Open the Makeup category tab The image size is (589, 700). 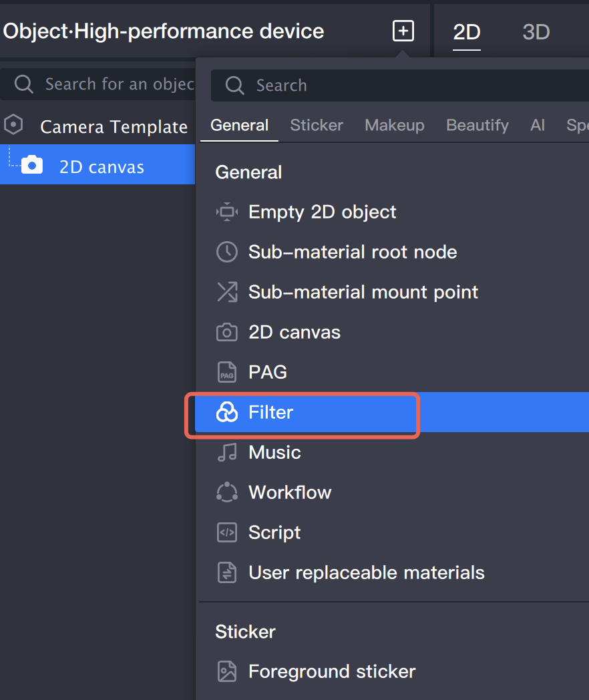[394, 126]
